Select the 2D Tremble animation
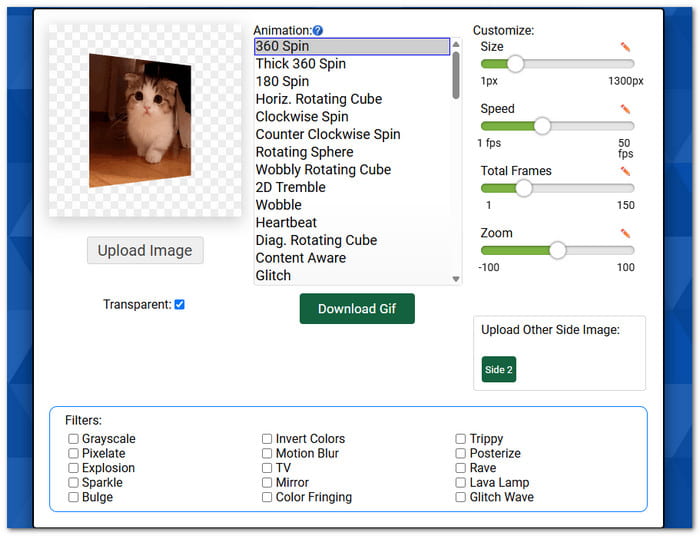700x536 pixels. click(x=352, y=187)
